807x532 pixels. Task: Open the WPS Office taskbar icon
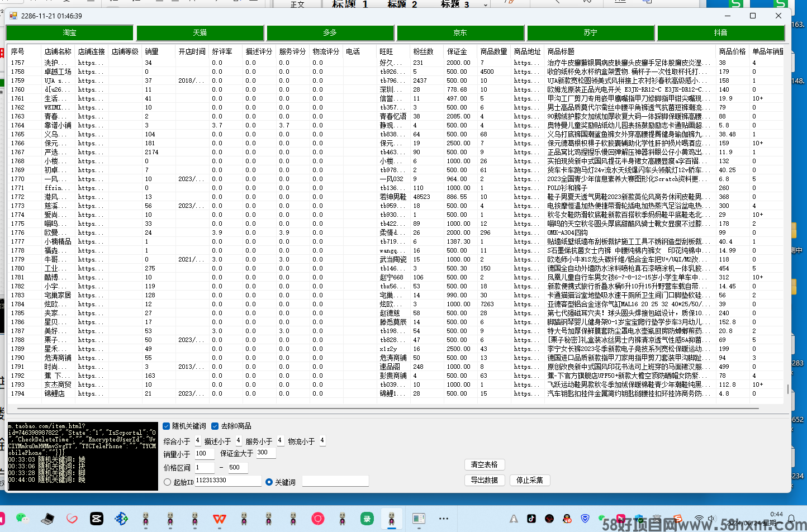[x=219, y=519]
